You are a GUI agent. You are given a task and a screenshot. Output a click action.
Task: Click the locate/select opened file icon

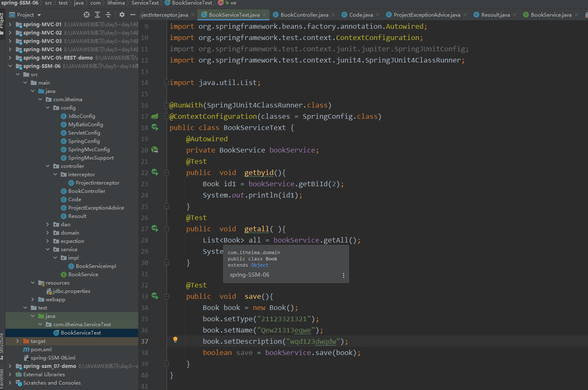[87, 15]
